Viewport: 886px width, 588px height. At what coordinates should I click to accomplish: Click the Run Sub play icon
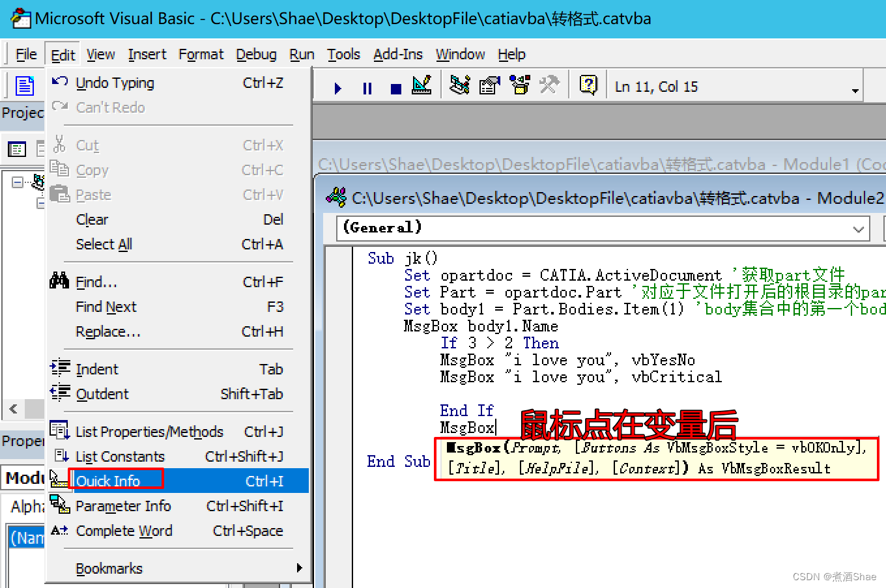[337, 88]
